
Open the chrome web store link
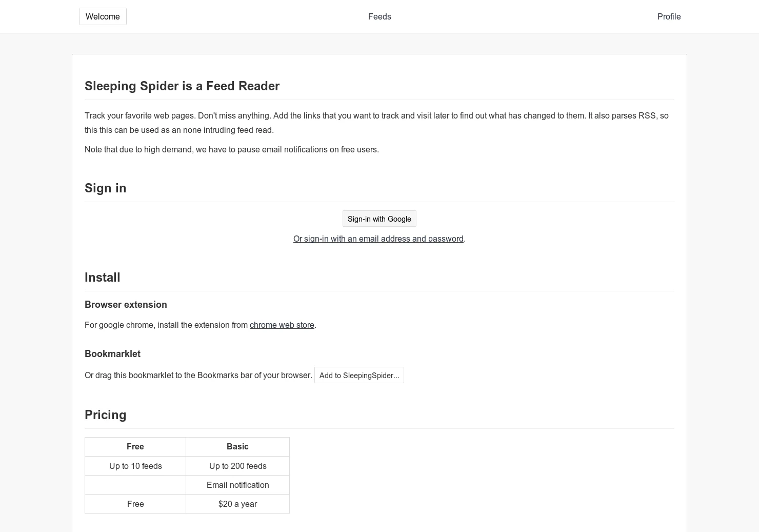(x=282, y=325)
